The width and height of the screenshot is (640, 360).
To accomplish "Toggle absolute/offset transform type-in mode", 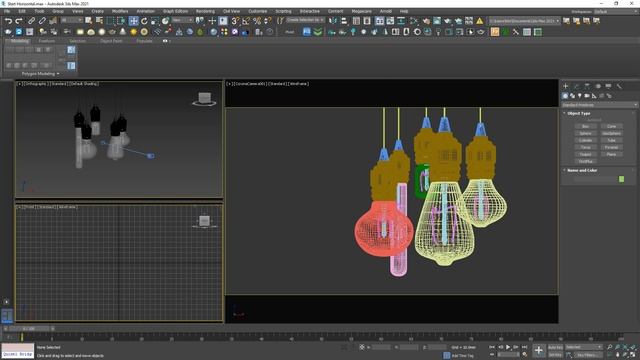I will (x=362, y=347).
